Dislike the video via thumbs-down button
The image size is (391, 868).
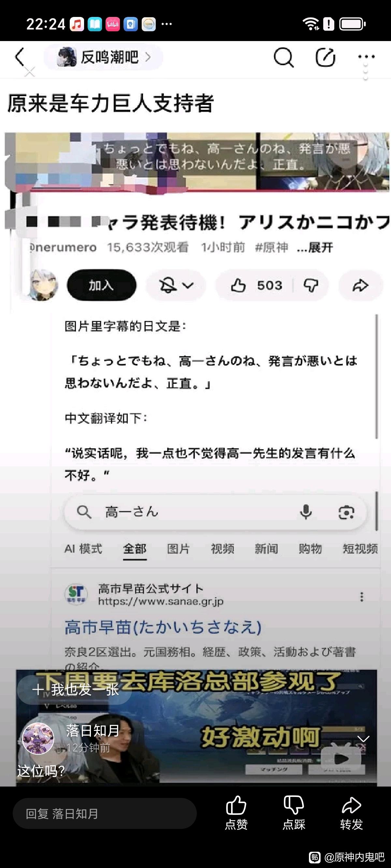click(311, 286)
